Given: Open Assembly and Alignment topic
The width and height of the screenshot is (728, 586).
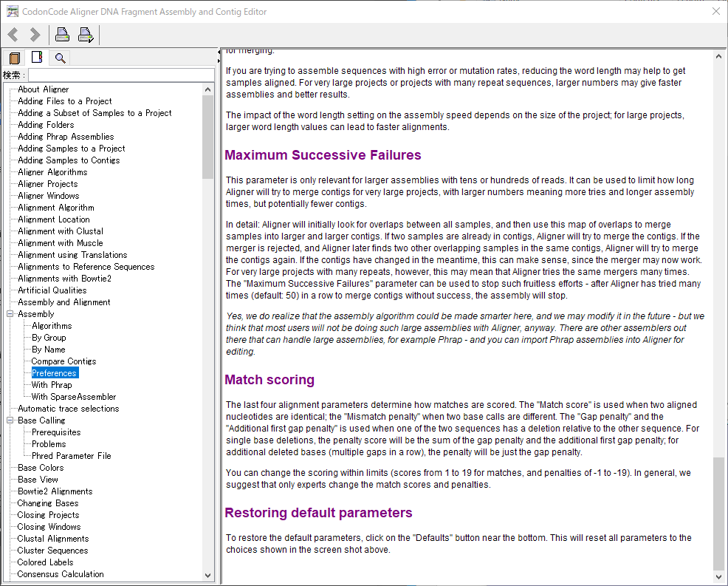Looking at the screenshot, I should pos(64,302).
